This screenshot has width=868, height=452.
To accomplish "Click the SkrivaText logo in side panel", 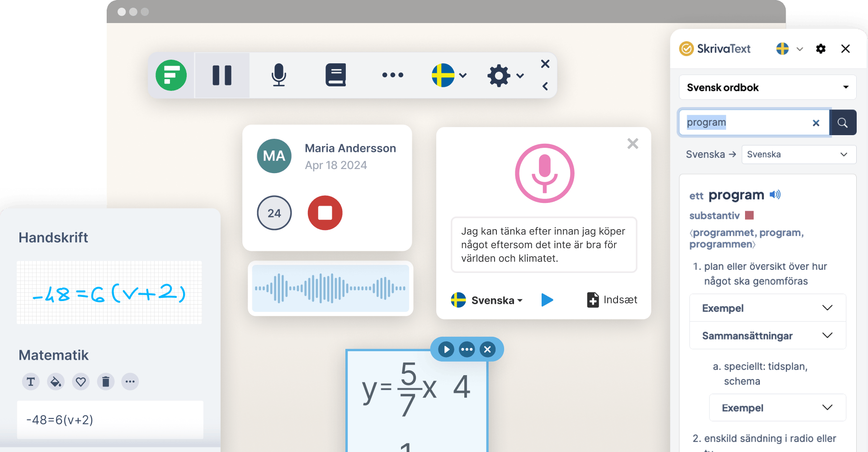I will tap(715, 48).
